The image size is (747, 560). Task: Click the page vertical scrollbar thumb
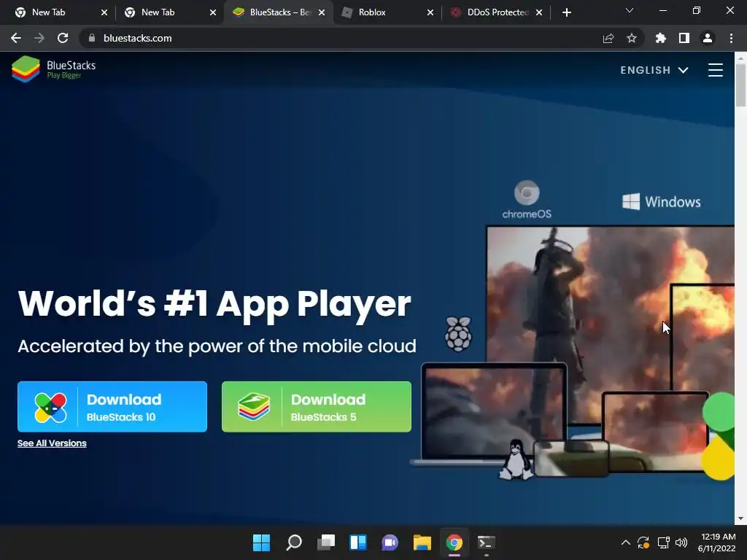coord(740,85)
